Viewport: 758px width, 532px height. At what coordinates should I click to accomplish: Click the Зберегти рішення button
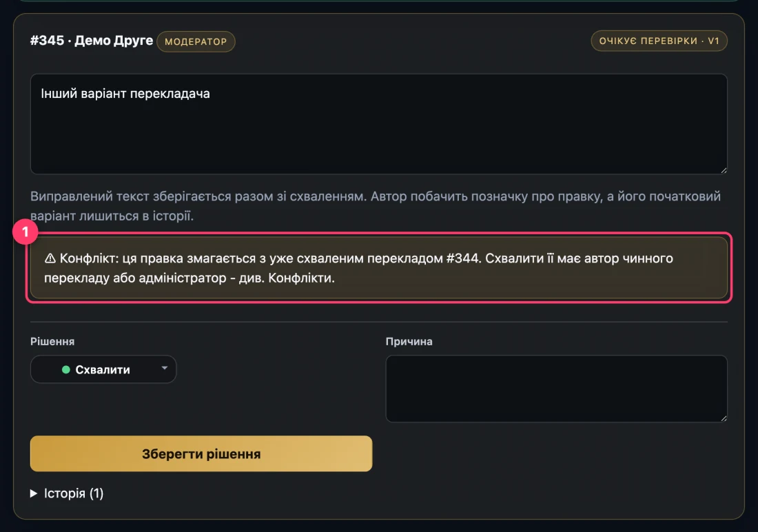tap(201, 453)
